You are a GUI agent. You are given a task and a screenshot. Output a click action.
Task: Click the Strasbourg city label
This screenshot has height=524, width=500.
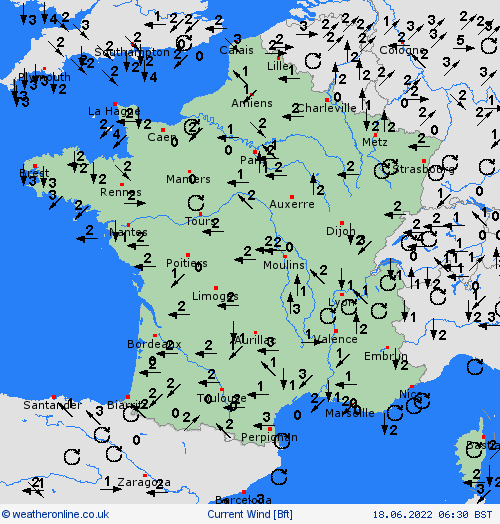pos(423,169)
